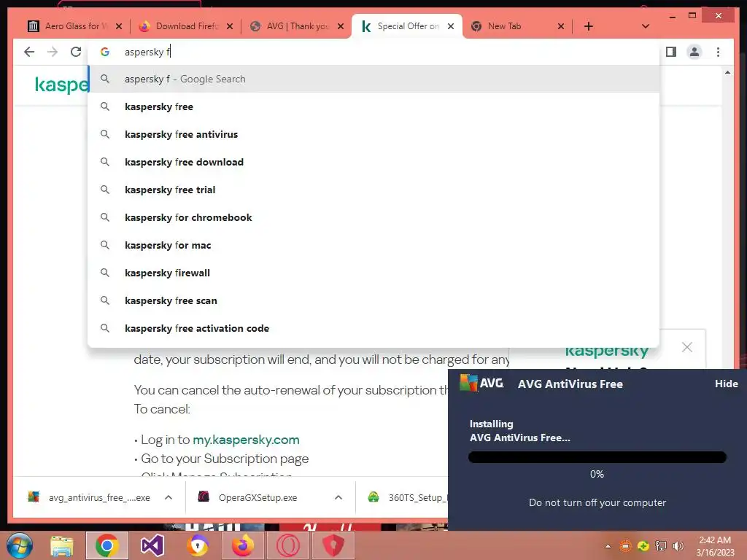The height and width of the screenshot is (560, 747).
Task: Expand options for avg_antivirus_free download
Action: 169,497
